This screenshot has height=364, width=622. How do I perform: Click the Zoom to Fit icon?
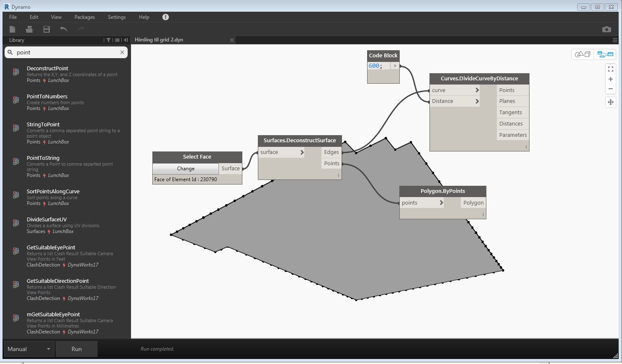pyautogui.click(x=611, y=69)
